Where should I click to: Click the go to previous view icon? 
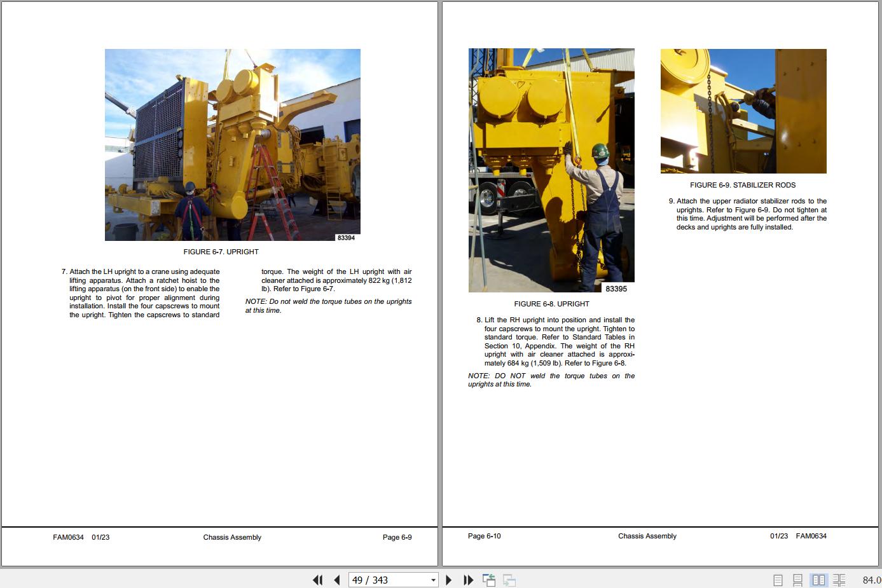[x=489, y=580]
